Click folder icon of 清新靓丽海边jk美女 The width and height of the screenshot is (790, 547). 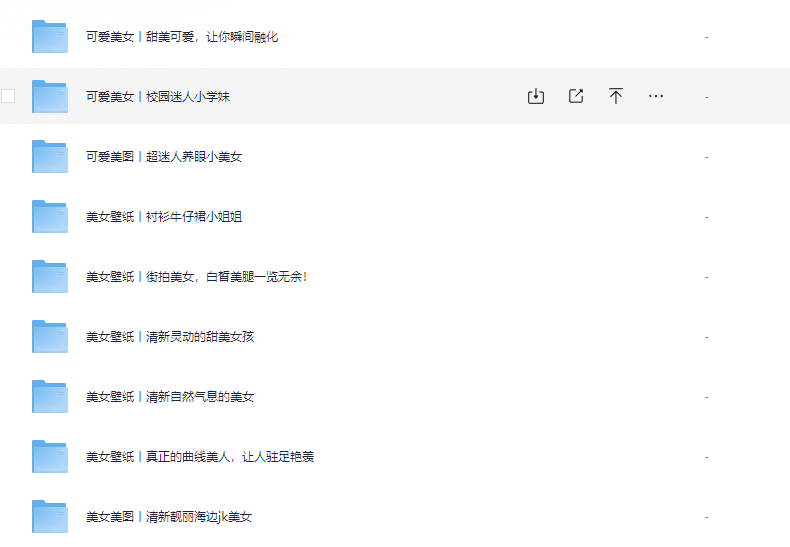(x=49, y=517)
